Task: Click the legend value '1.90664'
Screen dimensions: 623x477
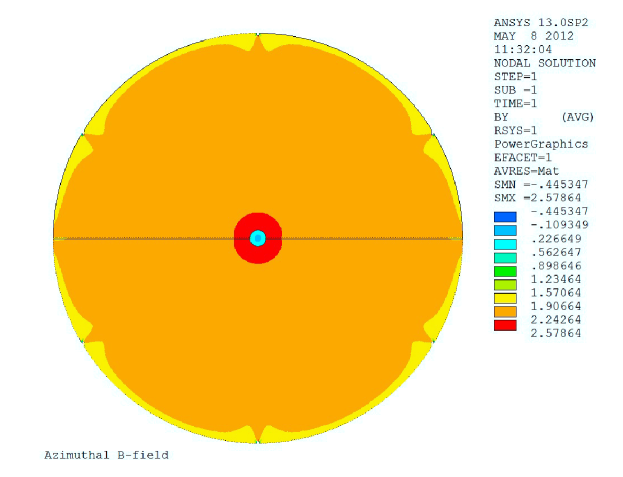Action: pos(556,306)
